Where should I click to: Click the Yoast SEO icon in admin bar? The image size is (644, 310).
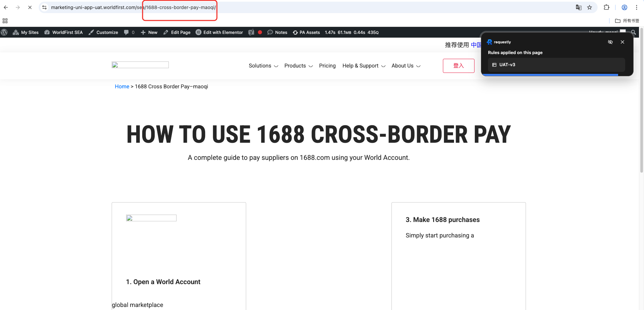click(251, 32)
